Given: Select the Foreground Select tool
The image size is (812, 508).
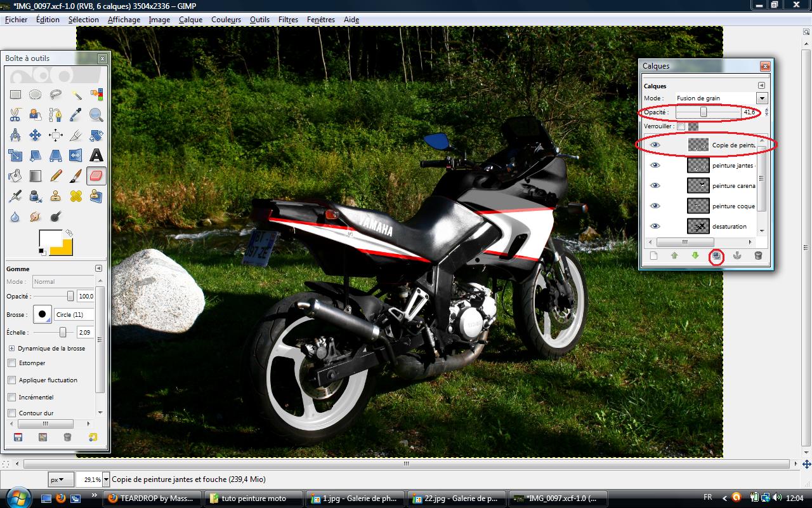Looking at the screenshot, I should point(36,115).
